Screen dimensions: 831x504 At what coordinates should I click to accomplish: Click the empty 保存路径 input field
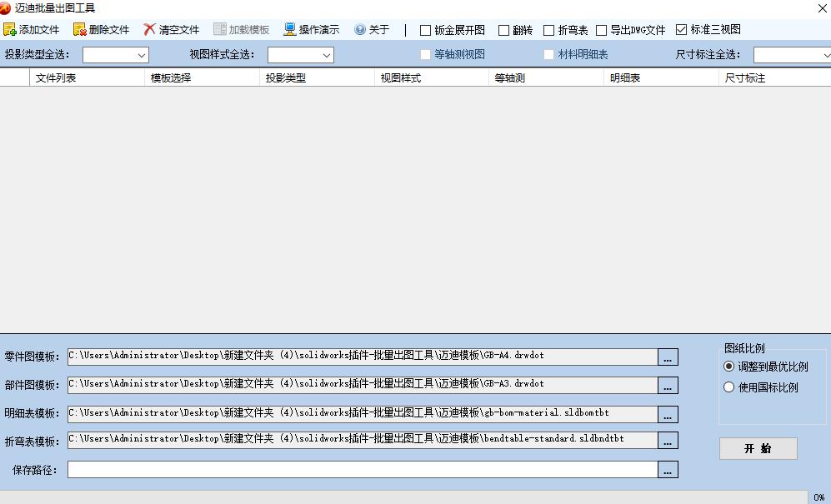[363, 469]
